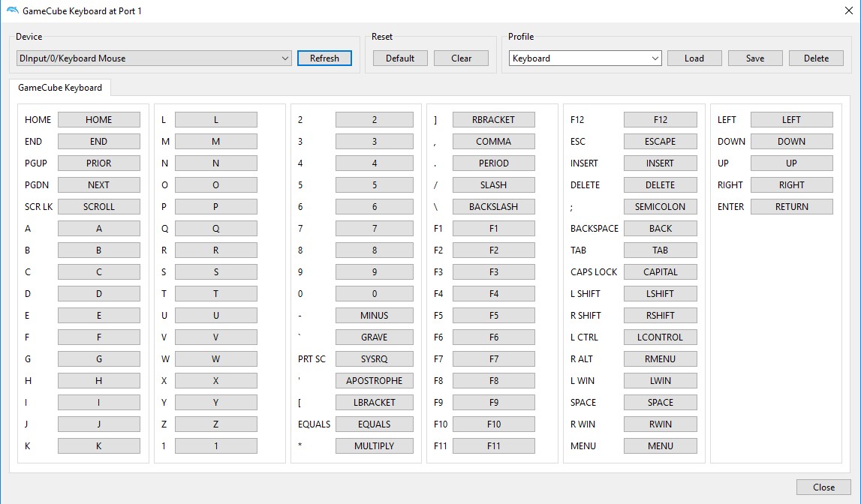Viewport: 861px width, 504px height.
Task: Click the SPACE mapping button
Action: 661,403
